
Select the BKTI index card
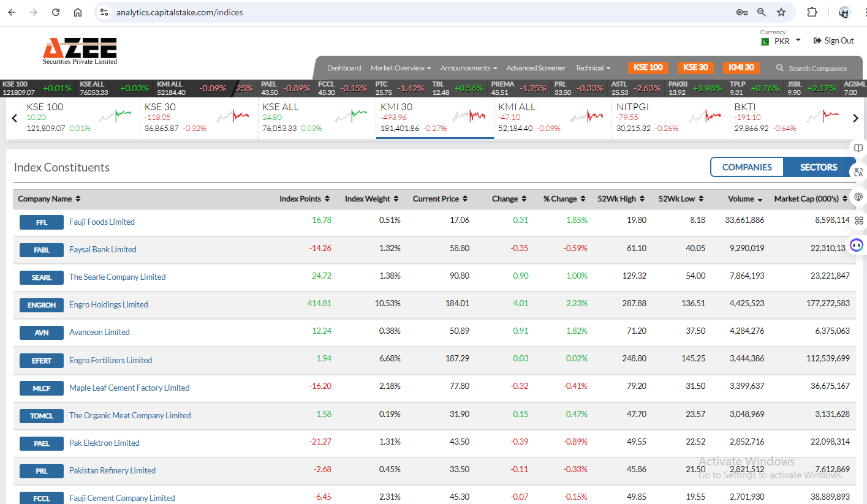tap(788, 118)
